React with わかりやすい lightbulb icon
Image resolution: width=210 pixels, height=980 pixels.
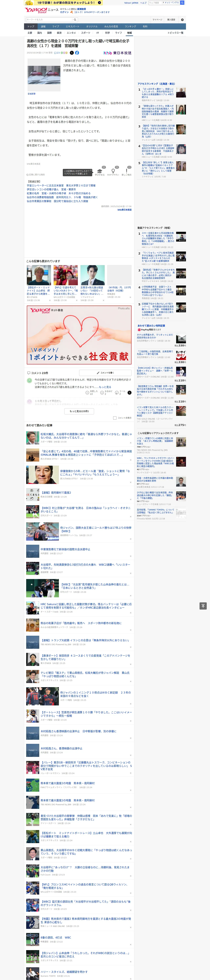(x=113, y=171)
